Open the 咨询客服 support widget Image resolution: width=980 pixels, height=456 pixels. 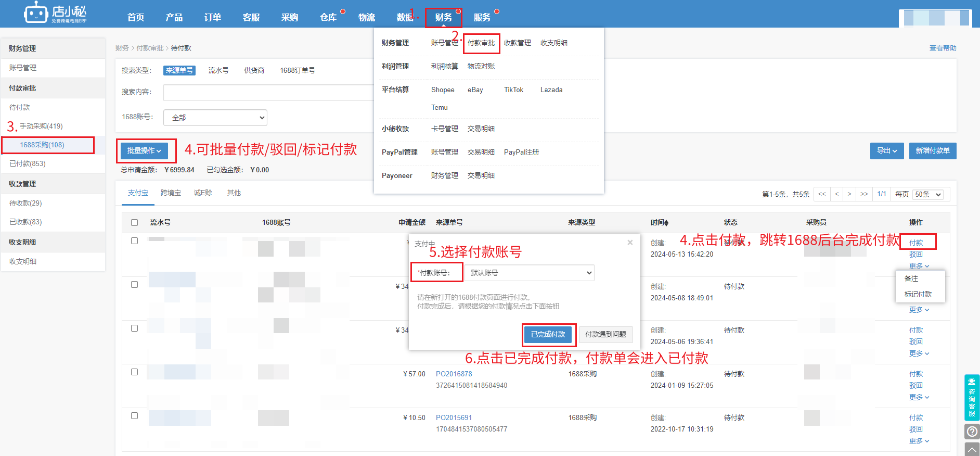(x=972, y=397)
